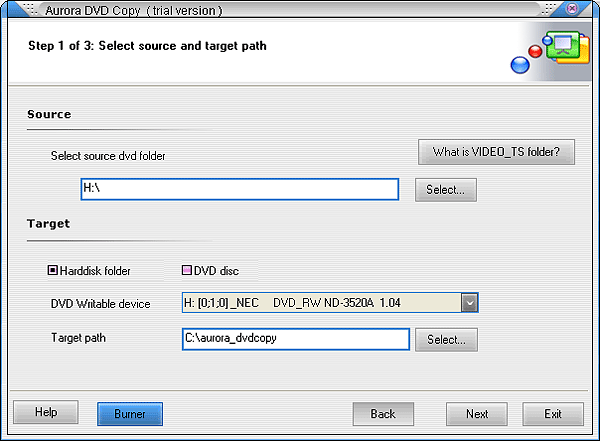This screenshot has height=441, width=600.
Task: Open the Help button
Action: pyautogui.click(x=46, y=412)
